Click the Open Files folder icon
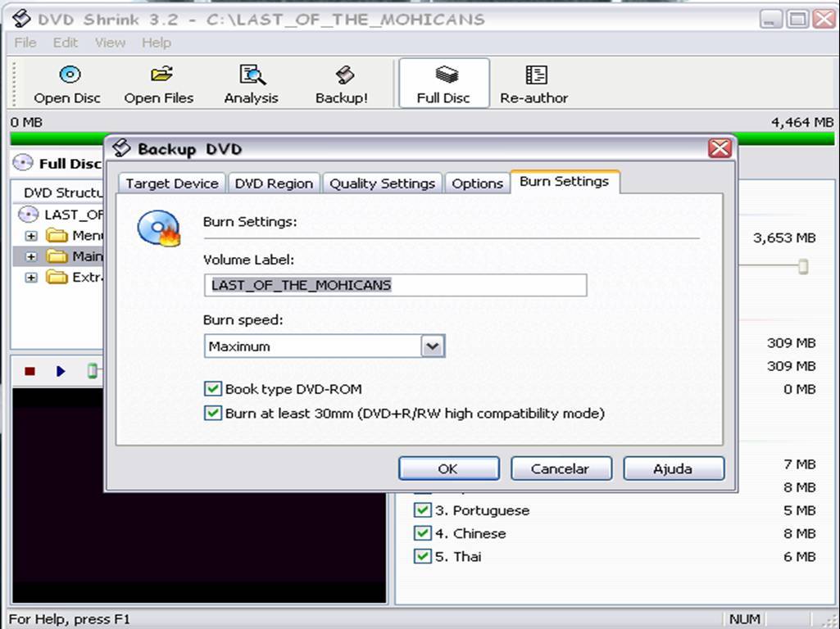Viewport: 840px width, 629px height. coord(161,74)
